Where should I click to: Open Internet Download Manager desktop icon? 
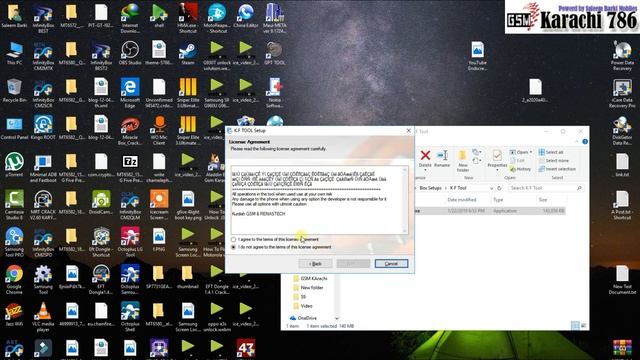point(130,19)
